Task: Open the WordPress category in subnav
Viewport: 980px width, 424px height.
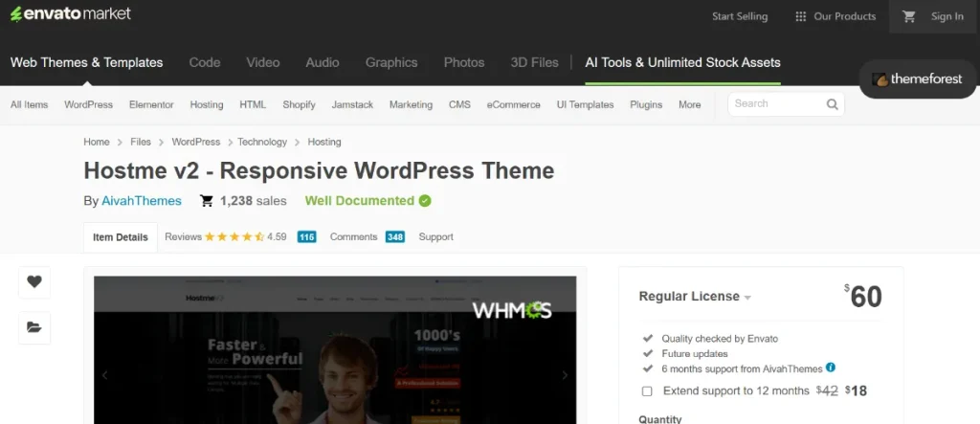Action: pos(89,105)
